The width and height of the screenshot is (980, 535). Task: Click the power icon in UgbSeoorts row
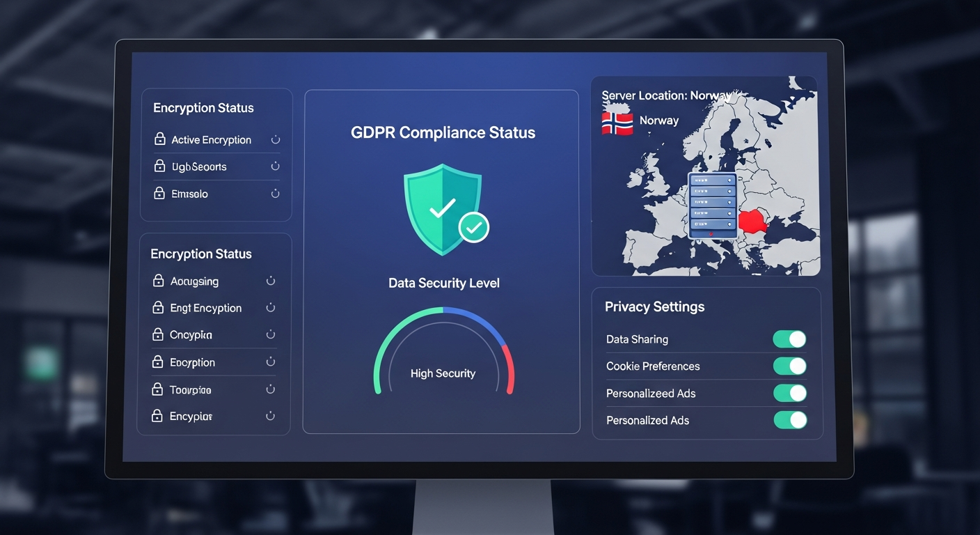point(276,166)
